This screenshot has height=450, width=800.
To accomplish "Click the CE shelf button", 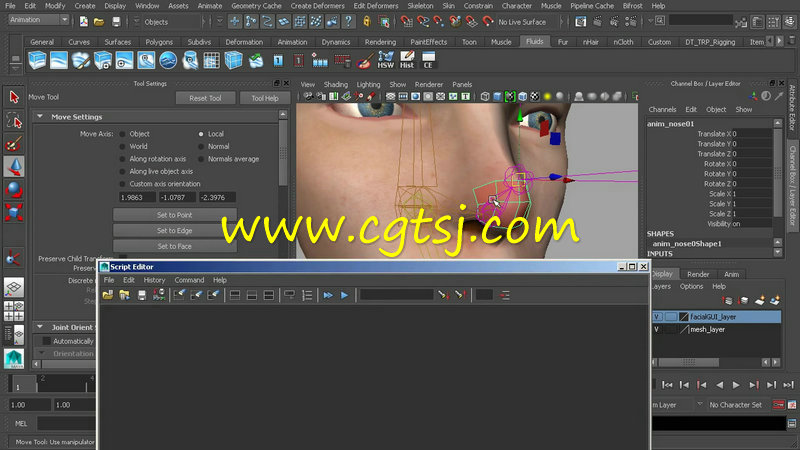I will tap(428, 61).
